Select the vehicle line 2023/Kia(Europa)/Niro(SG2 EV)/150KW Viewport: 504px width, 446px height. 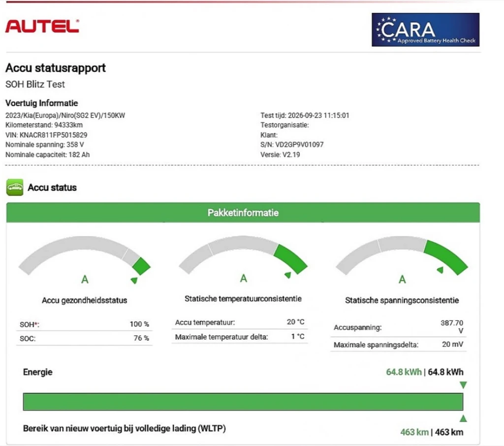[x=65, y=116]
